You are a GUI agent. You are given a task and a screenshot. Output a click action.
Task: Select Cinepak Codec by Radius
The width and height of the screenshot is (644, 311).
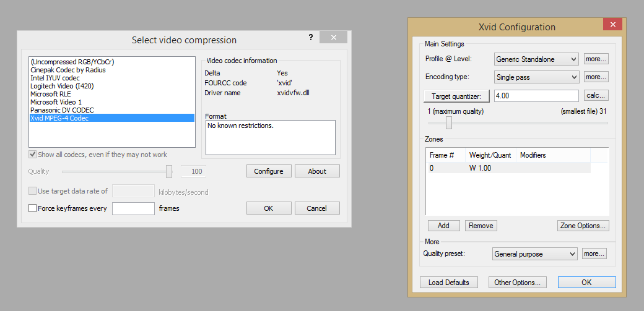(68, 70)
